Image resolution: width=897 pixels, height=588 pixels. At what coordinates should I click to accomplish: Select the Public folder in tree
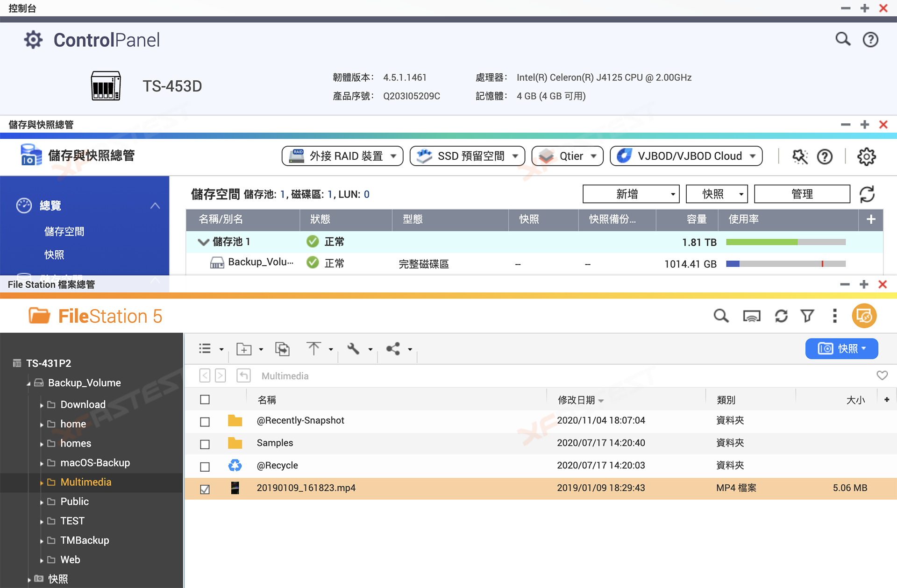[x=75, y=502]
